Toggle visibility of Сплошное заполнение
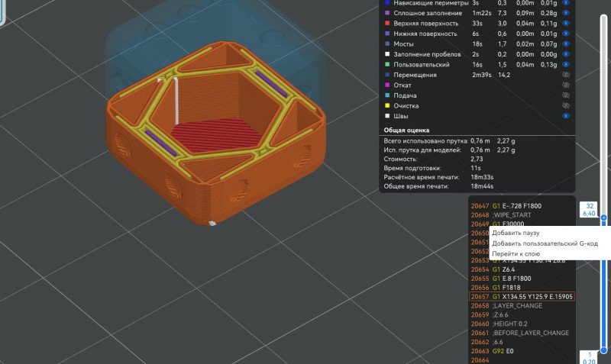Viewport: 611px width, 364px height. coord(566,13)
